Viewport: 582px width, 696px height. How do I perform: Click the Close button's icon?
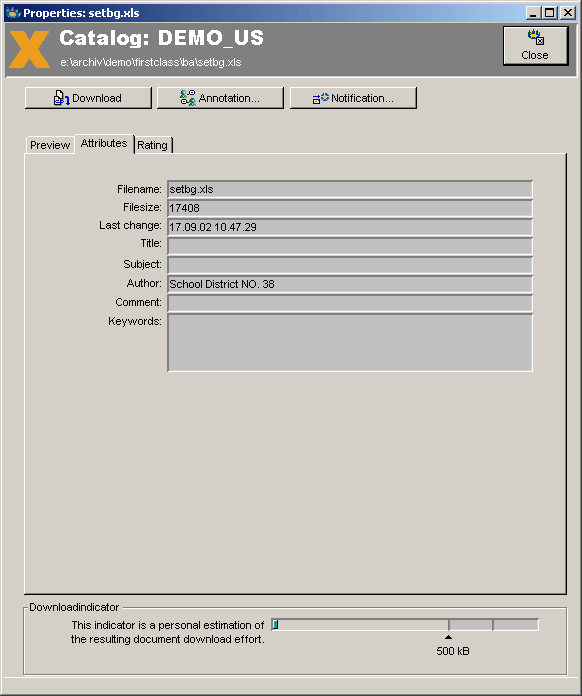coord(536,38)
